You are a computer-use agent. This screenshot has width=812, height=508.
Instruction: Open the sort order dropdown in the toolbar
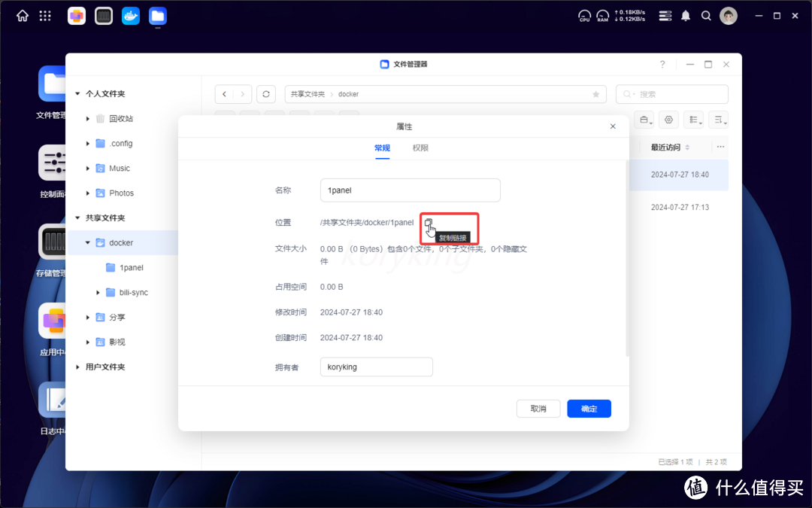point(717,119)
